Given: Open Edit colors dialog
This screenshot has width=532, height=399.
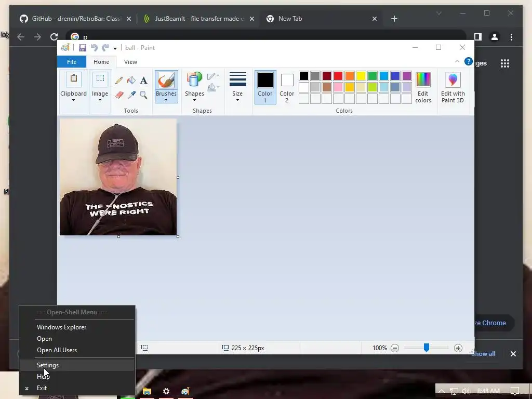Looking at the screenshot, I should (x=423, y=87).
